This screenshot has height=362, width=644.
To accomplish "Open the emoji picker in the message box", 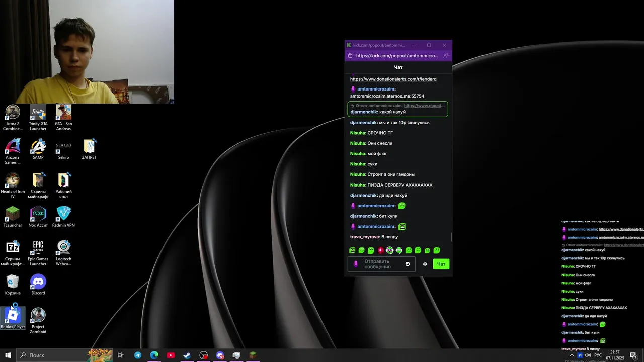I will (x=408, y=264).
